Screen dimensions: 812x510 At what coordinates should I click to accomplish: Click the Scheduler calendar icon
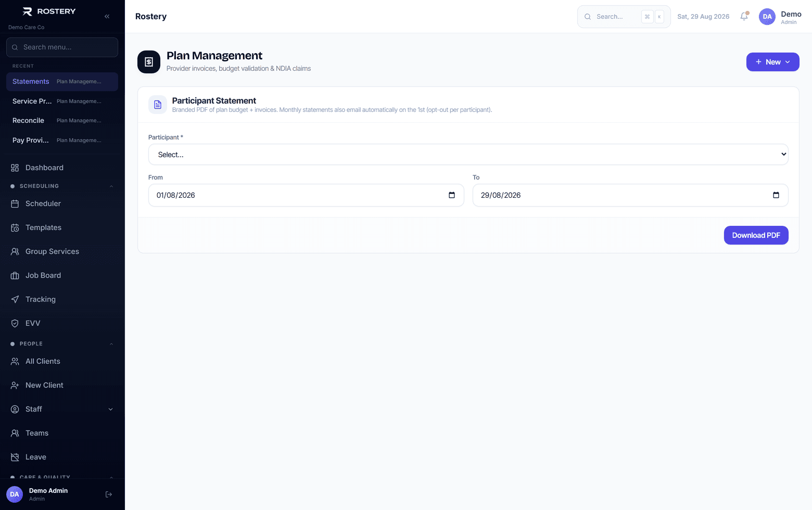pos(15,203)
